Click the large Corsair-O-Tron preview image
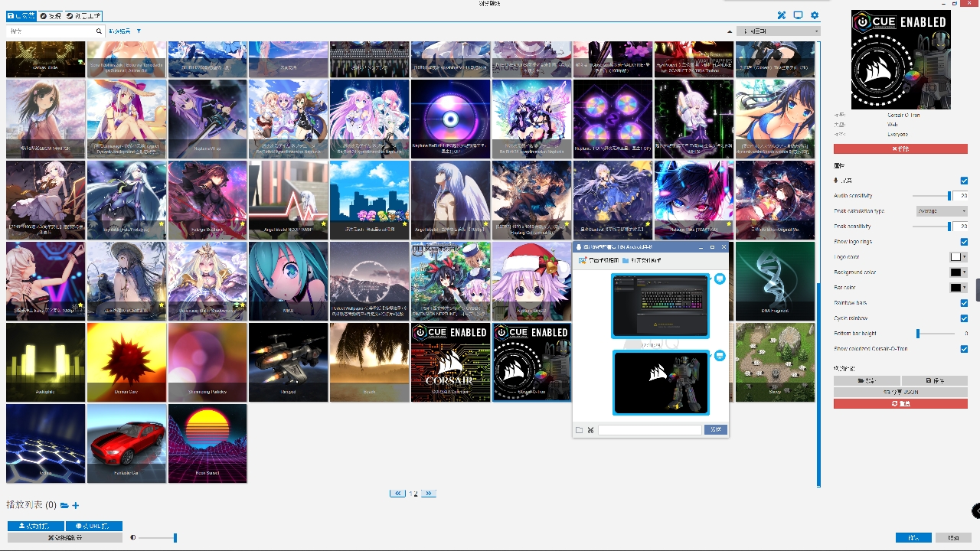The image size is (980, 551). click(x=900, y=59)
